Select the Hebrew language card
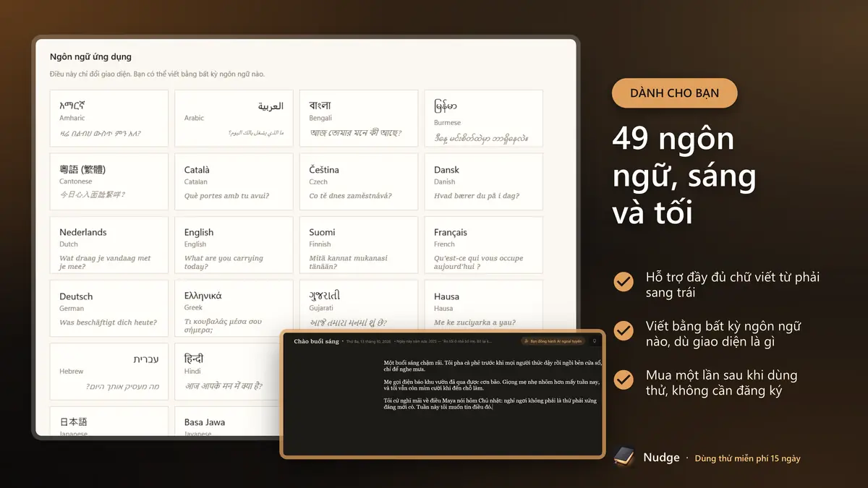The width and height of the screenshot is (868, 488). click(109, 371)
